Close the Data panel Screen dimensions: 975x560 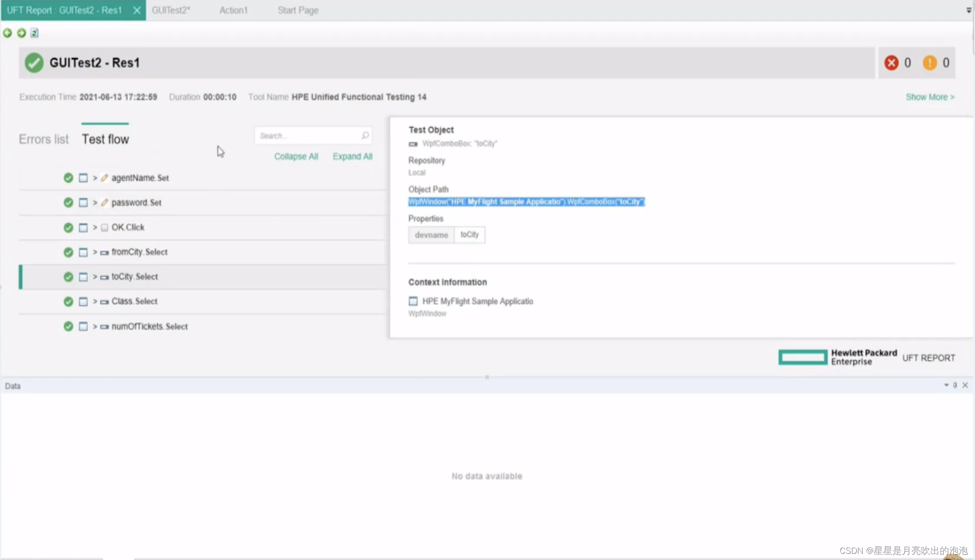coord(965,385)
